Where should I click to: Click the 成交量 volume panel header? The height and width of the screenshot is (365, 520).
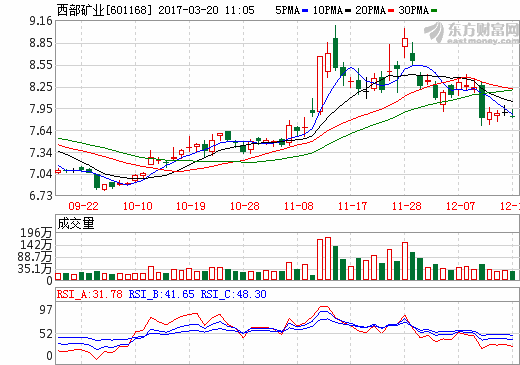(76, 223)
